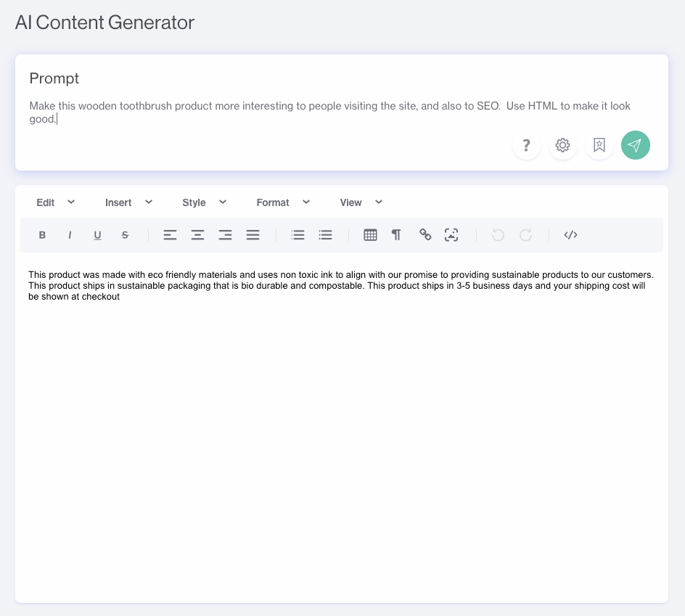Expand the chevron next to Style
The height and width of the screenshot is (616, 685).
223,202
